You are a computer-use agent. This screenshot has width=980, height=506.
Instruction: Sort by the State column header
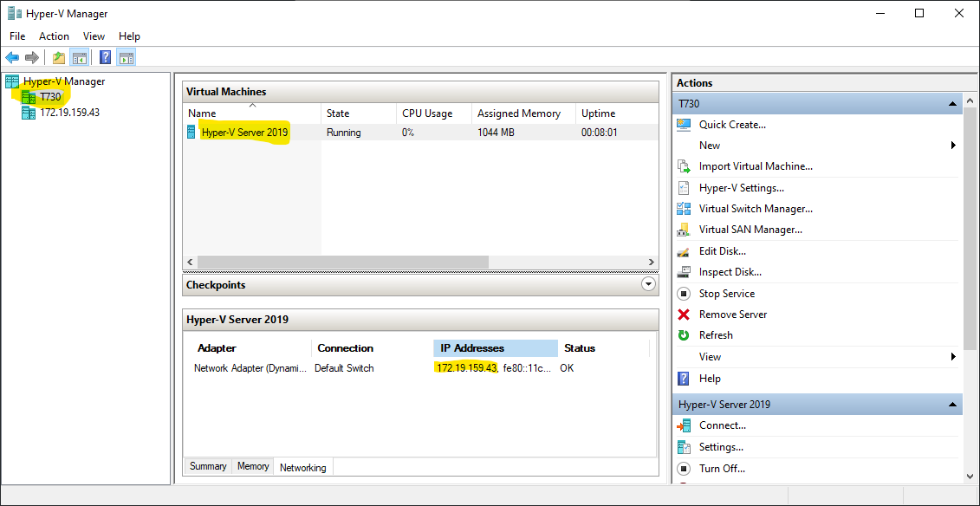[359, 113]
